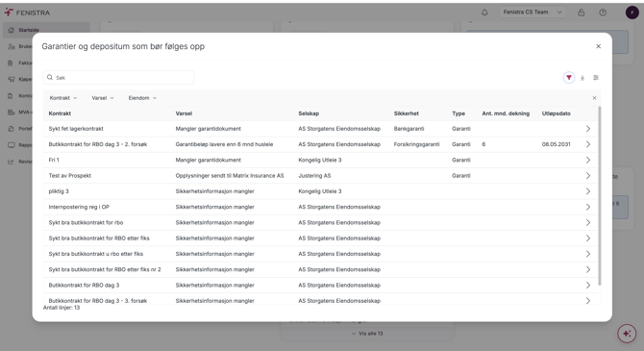Open row arrow for Internpostering reg i OP
The image size is (644, 351).
pyautogui.click(x=588, y=207)
